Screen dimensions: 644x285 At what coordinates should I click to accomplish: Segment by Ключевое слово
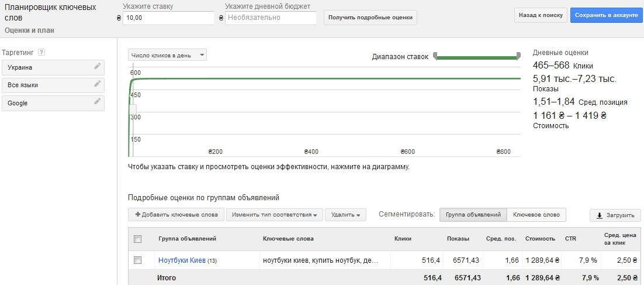[x=536, y=215]
